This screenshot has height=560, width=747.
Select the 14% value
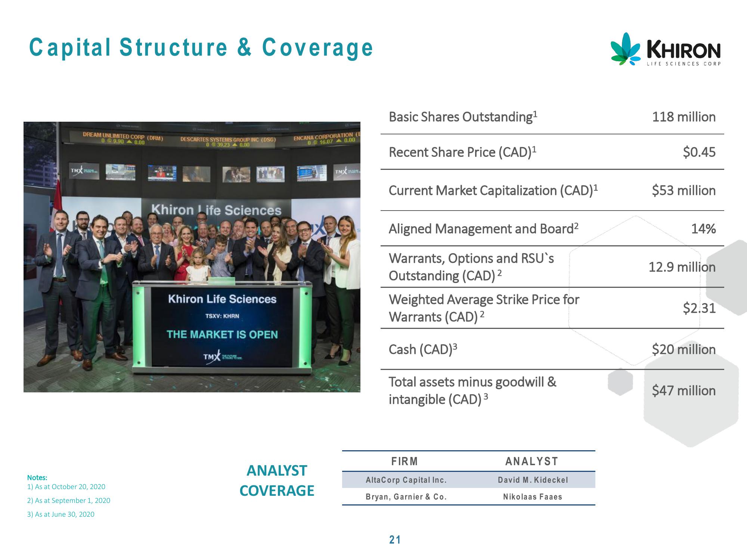coord(703,228)
